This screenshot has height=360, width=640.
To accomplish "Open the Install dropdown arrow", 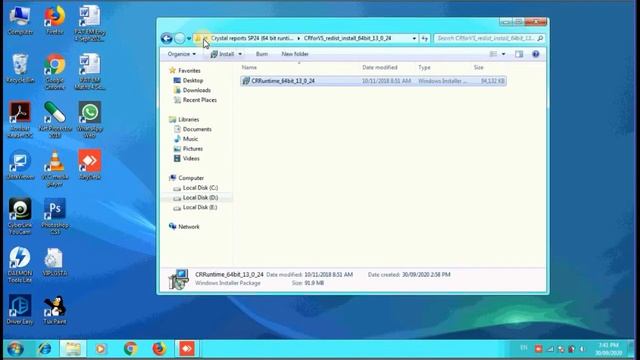I will coord(240,54).
